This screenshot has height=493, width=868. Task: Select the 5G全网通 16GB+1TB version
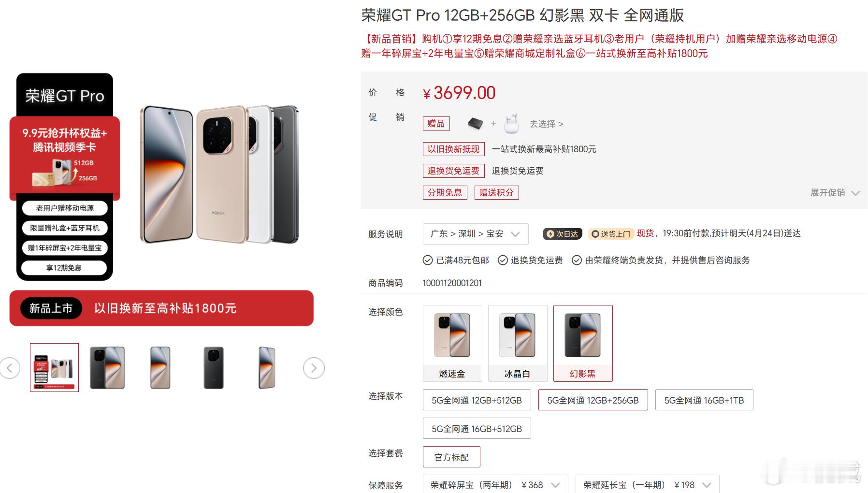point(704,400)
